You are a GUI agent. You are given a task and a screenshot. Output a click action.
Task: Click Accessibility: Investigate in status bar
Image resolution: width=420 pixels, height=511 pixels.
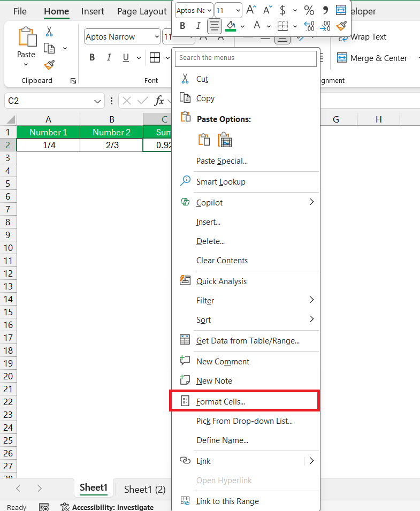[107, 507]
